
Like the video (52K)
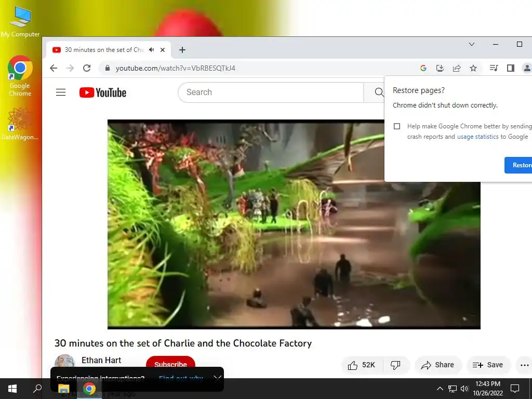362,365
